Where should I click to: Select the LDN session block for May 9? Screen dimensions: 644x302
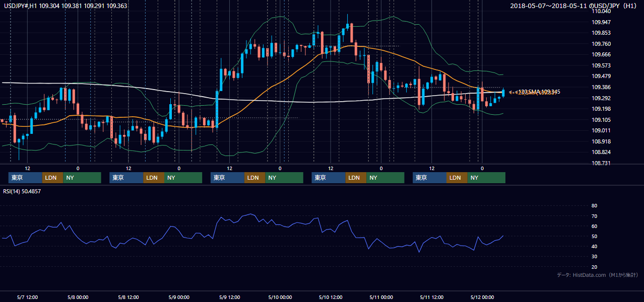tap(254, 178)
